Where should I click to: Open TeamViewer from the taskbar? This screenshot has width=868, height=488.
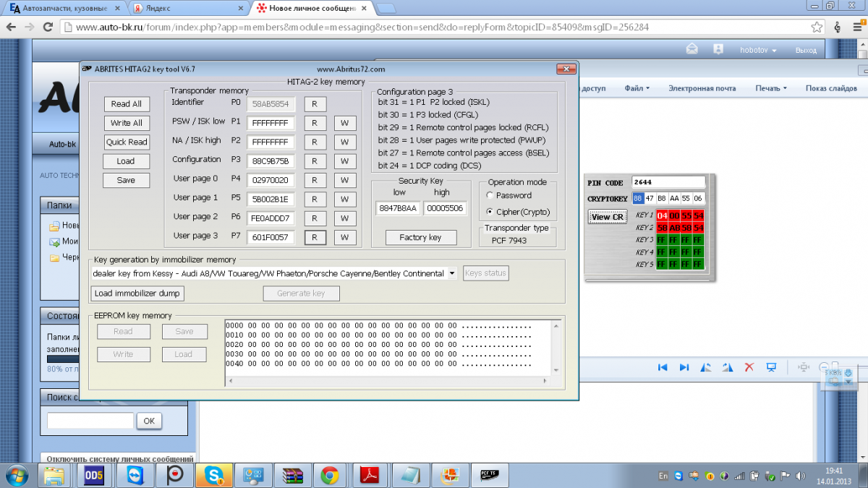(135, 475)
